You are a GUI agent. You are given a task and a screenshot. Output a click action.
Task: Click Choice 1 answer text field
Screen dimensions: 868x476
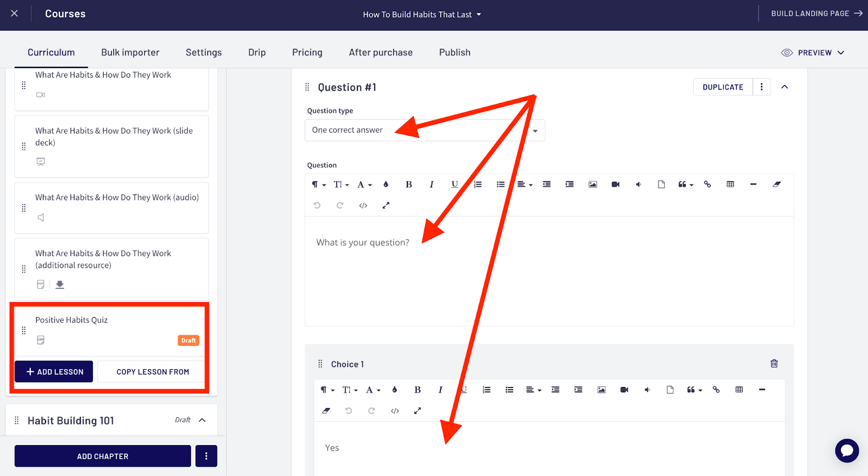(x=549, y=448)
